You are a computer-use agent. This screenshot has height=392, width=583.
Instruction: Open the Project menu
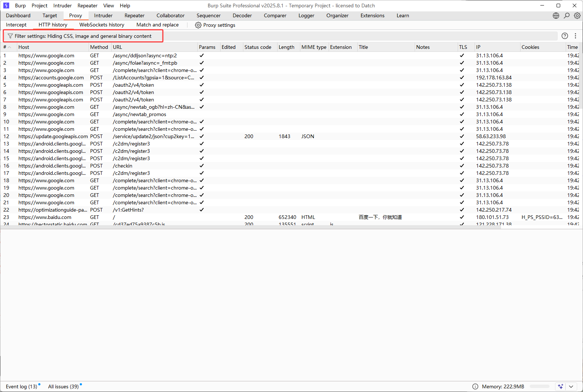[39, 6]
